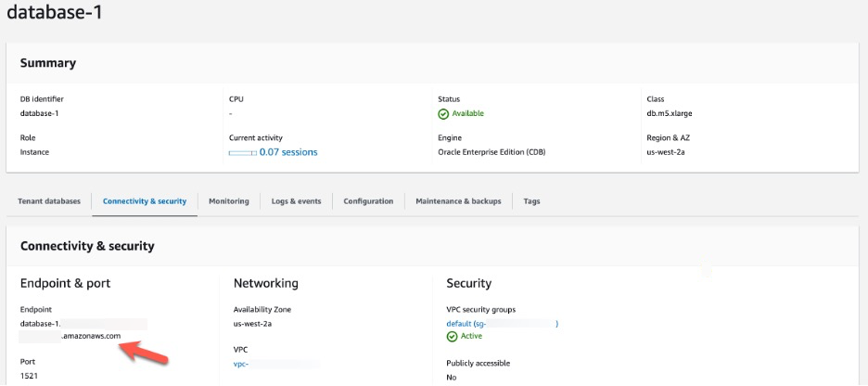The height and width of the screenshot is (386, 868).
Task: Open the Tenant databases tab
Action: click(50, 201)
